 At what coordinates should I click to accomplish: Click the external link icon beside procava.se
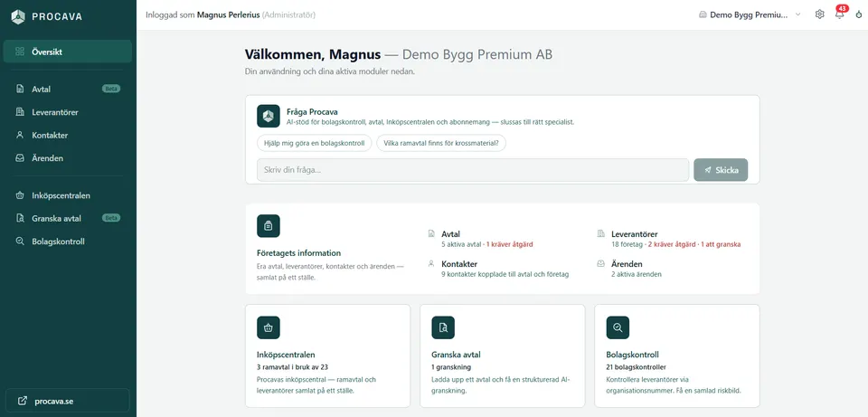pyautogui.click(x=22, y=401)
